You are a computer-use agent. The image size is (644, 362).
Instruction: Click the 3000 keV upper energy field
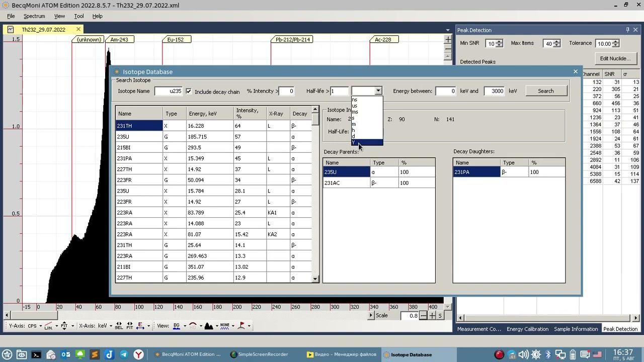(495, 91)
